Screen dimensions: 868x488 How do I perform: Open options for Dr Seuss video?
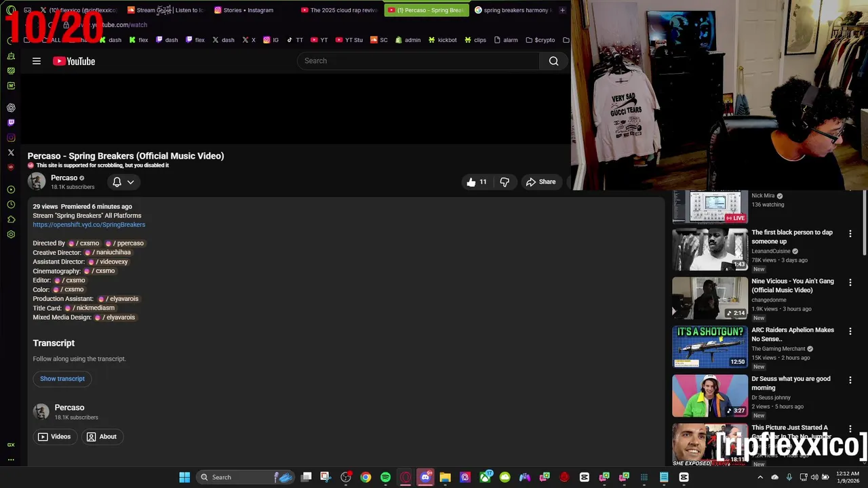click(x=850, y=380)
